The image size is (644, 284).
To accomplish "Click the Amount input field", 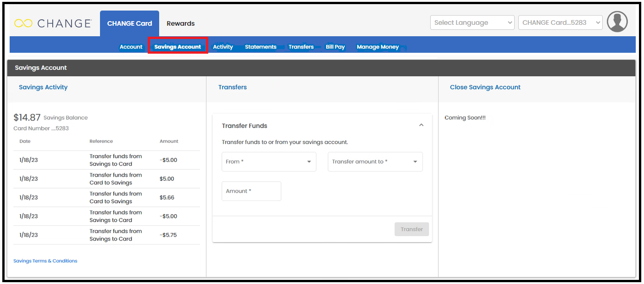I will pos(251,191).
